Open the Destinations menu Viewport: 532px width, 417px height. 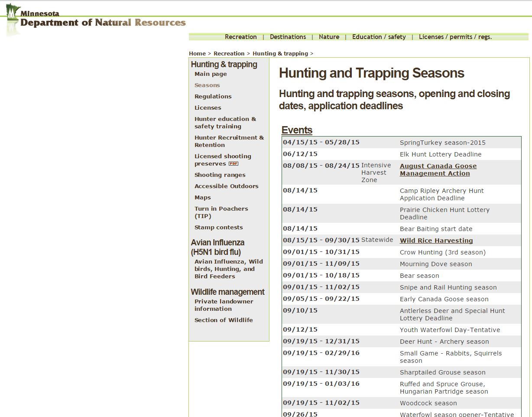[x=288, y=37]
